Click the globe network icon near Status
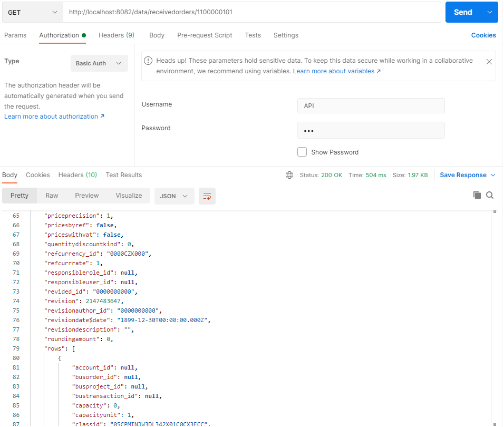 [289, 175]
